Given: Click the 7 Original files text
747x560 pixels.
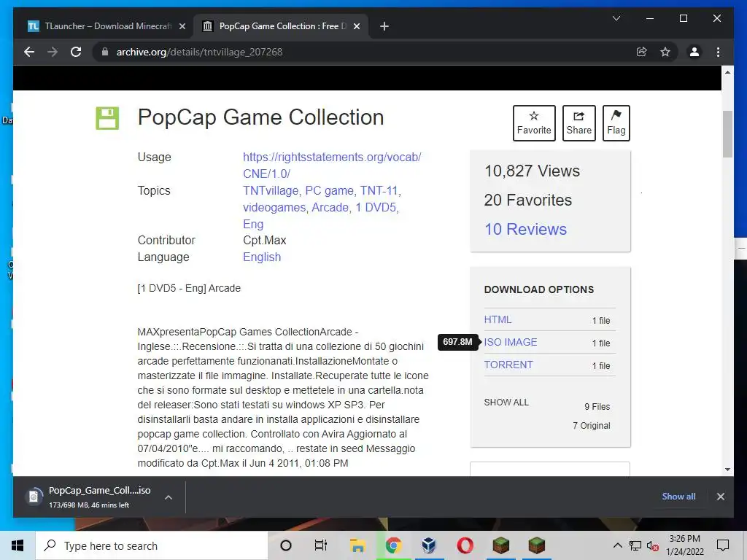Looking at the screenshot, I should 591,426.
